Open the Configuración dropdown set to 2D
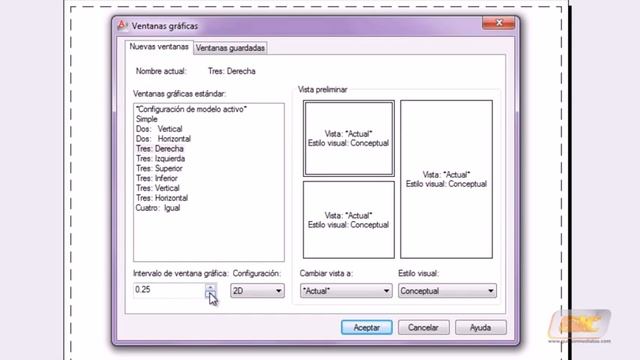 point(257,291)
